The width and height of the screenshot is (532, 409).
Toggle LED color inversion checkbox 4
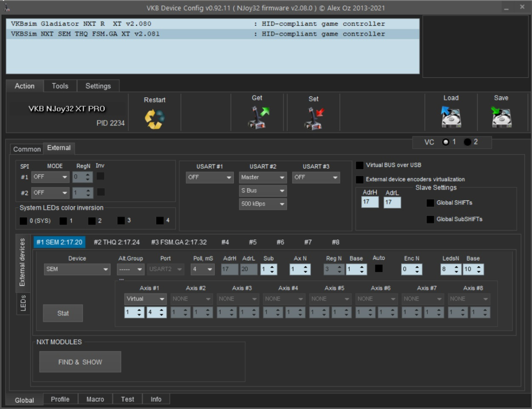pyautogui.click(x=160, y=220)
